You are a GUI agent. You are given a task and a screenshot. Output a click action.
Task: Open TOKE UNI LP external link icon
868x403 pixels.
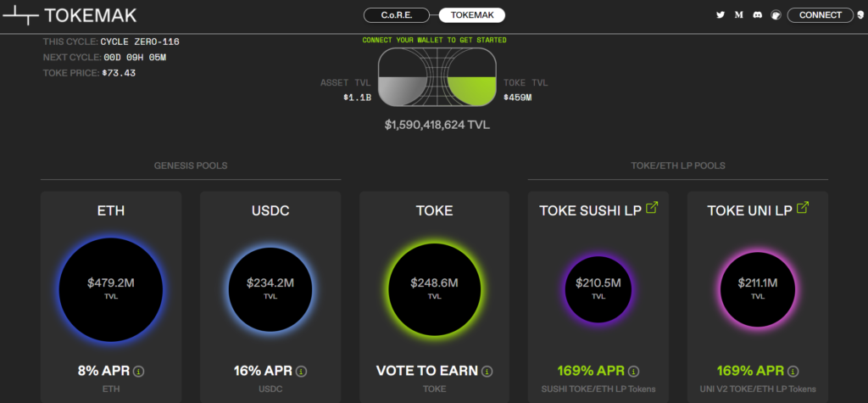pos(803,209)
